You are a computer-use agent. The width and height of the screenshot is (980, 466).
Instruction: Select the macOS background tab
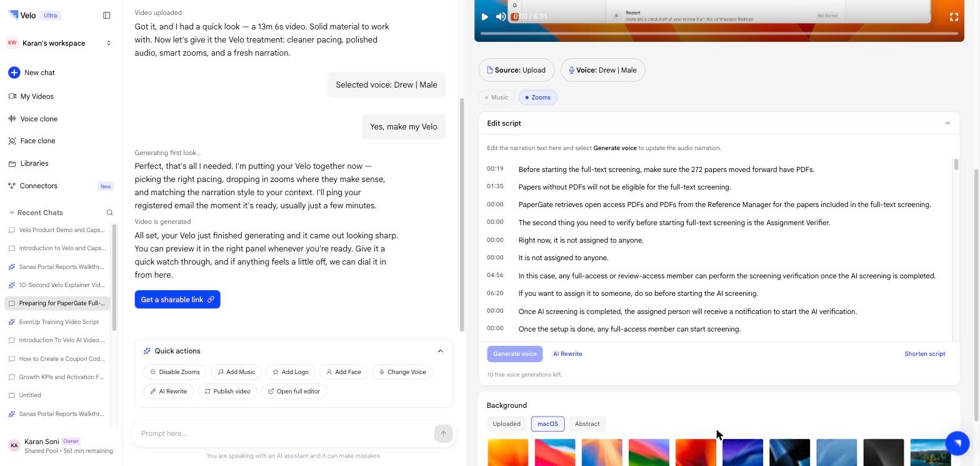click(x=547, y=424)
